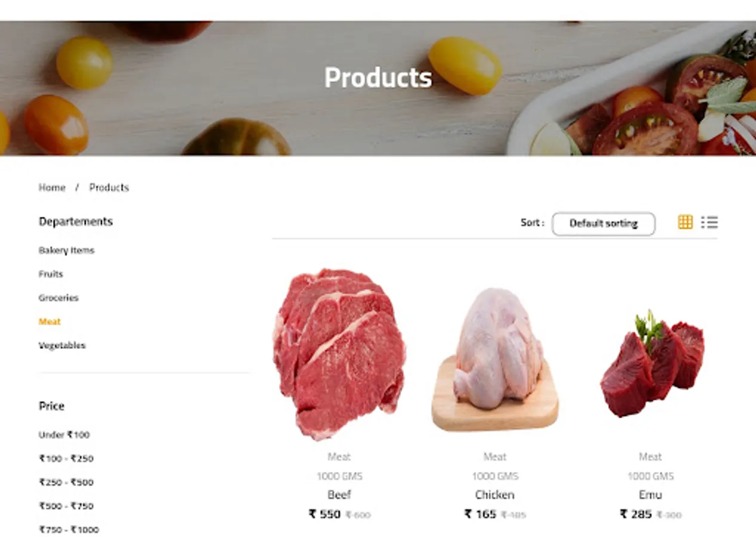Click the Beef product name
756x537 pixels.
click(x=339, y=495)
